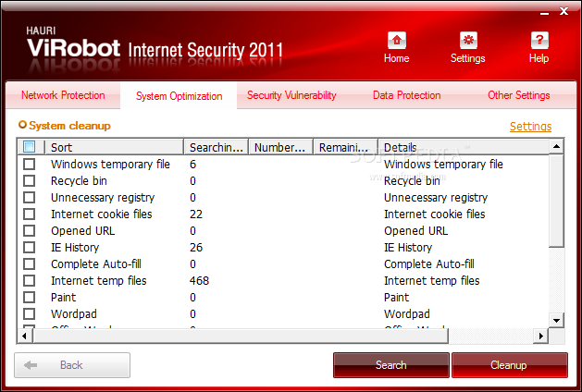Click the Searchin... column header
The width and height of the screenshot is (582, 392).
216,147
